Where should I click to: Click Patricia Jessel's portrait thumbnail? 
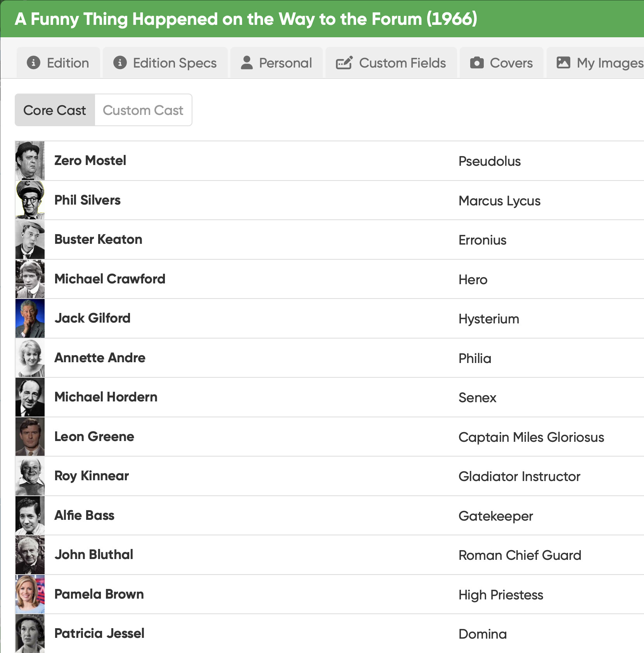pyautogui.click(x=30, y=634)
